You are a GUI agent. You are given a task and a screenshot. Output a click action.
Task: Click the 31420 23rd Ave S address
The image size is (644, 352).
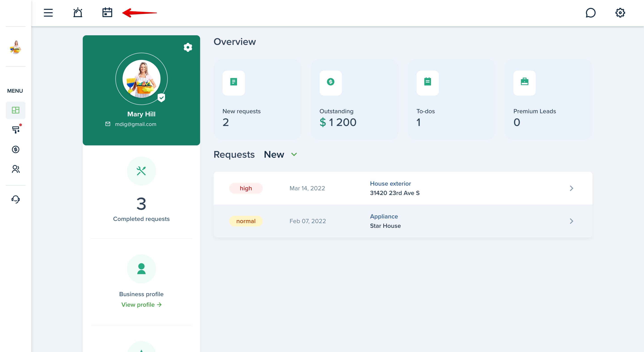click(x=395, y=193)
